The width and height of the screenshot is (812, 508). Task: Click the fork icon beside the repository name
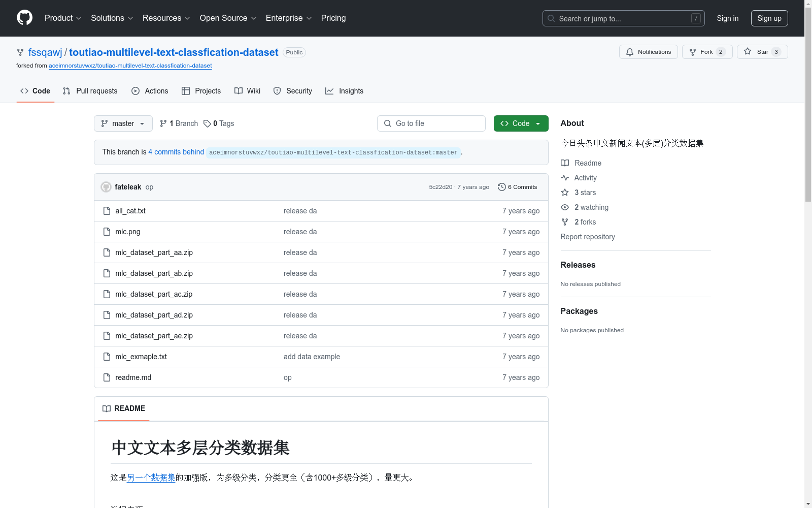pyautogui.click(x=20, y=52)
